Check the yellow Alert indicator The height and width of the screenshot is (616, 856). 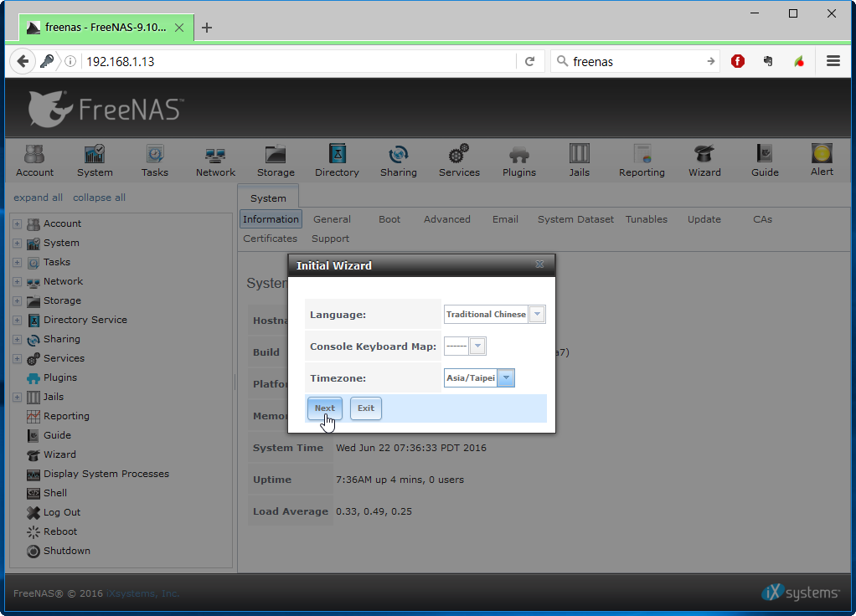click(x=822, y=160)
